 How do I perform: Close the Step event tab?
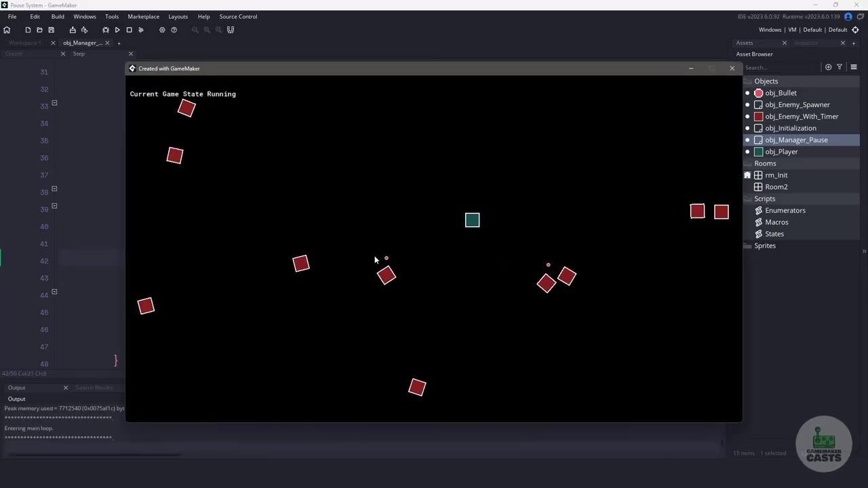pos(131,54)
